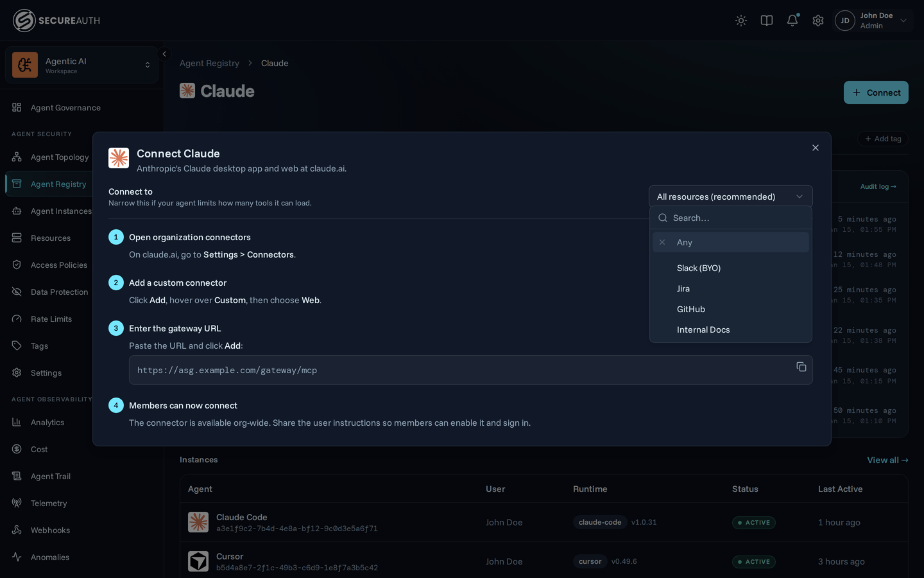Open notifications bell
This screenshot has height=578, width=924.
pyautogui.click(x=792, y=21)
